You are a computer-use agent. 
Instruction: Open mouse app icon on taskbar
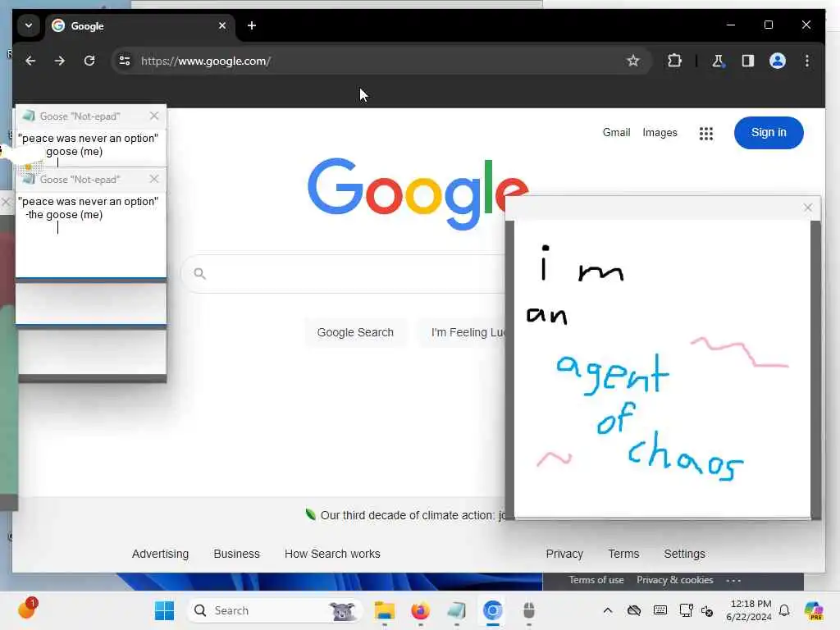[529, 610]
